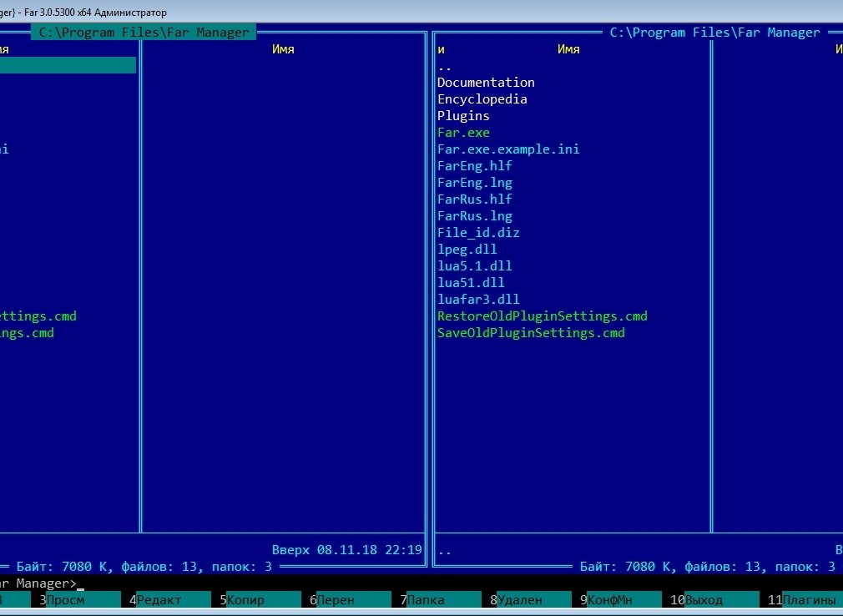Click the right panel's Байт: 7080 K summary
The width and height of the screenshot is (843, 616).
(x=708, y=567)
